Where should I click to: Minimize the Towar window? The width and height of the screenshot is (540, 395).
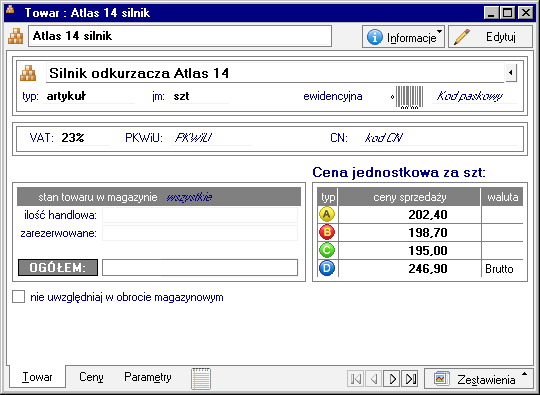tap(491, 13)
